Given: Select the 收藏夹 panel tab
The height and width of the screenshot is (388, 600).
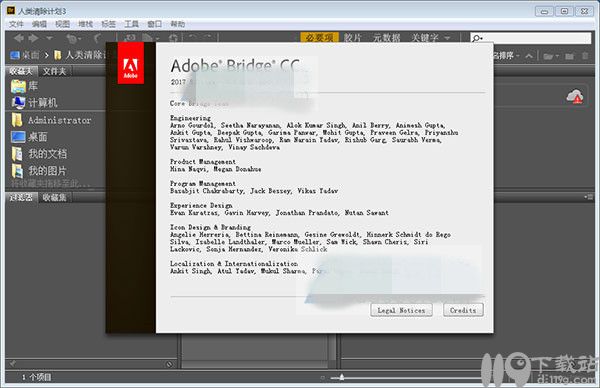Looking at the screenshot, I should (21, 71).
